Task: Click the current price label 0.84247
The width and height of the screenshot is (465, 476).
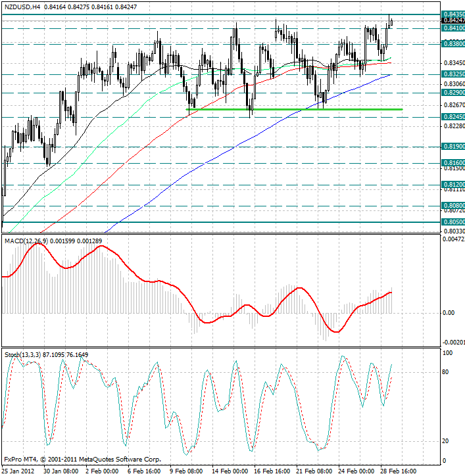Action: click(453, 20)
